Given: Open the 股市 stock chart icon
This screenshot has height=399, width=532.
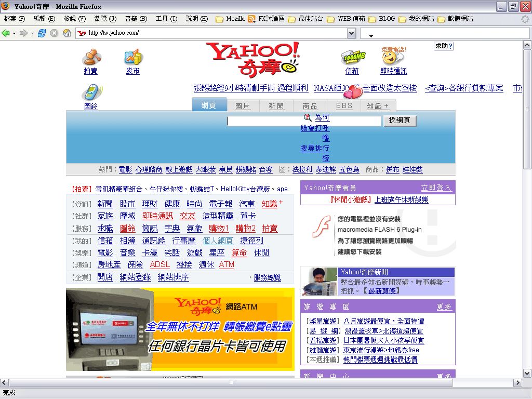Looking at the screenshot, I should point(133,57).
